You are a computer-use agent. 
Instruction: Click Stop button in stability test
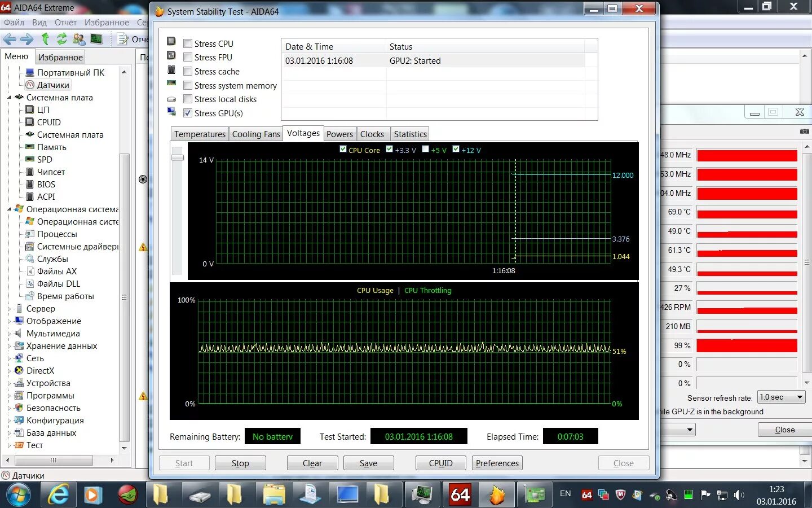click(240, 463)
